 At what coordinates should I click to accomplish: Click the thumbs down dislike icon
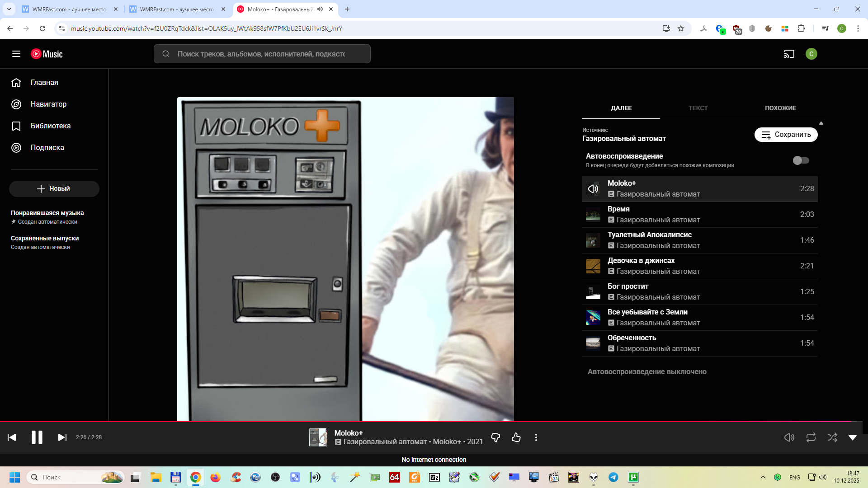tap(495, 437)
